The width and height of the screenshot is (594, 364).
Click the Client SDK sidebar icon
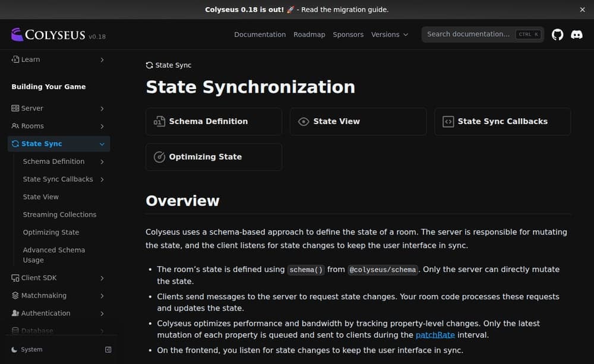15,278
